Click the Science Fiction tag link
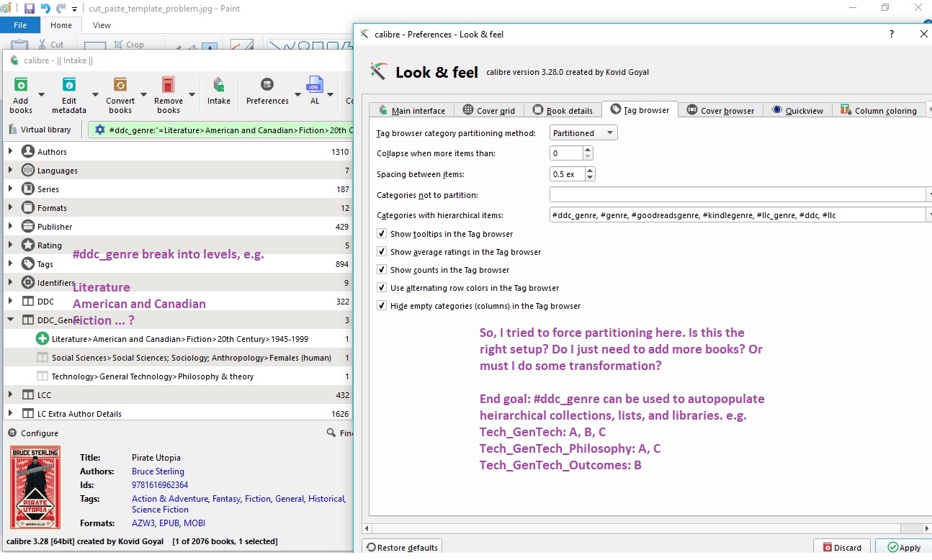Screen dimensions: 932x560 [x=160, y=510]
